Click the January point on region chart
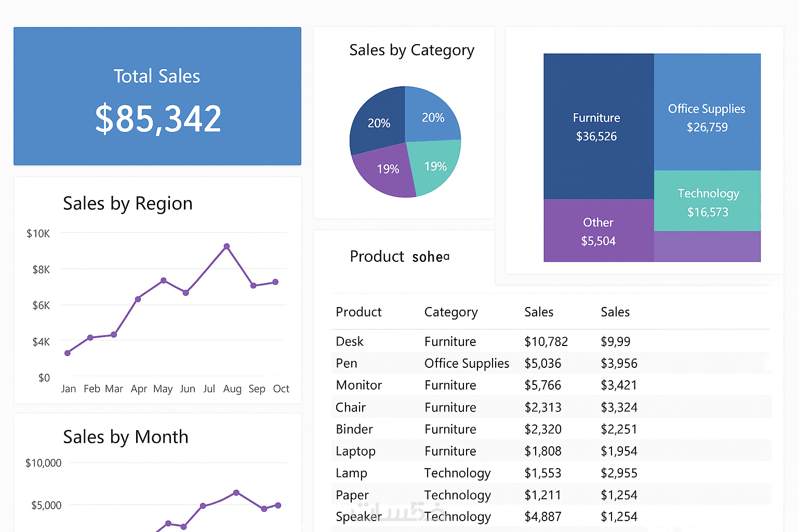Viewport: 798px width, 532px height. coord(68,353)
